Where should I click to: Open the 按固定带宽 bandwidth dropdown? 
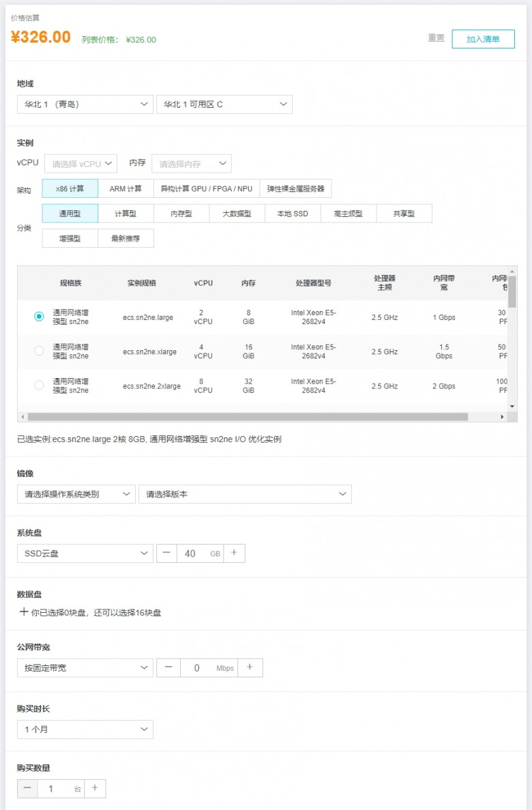pyautogui.click(x=85, y=668)
